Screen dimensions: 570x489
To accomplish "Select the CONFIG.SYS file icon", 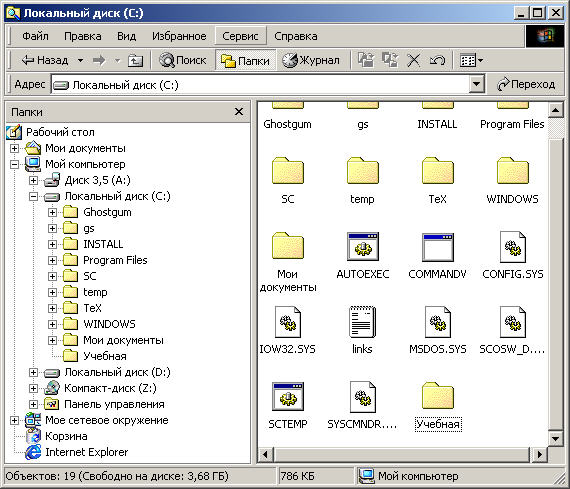I will coord(513,247).
